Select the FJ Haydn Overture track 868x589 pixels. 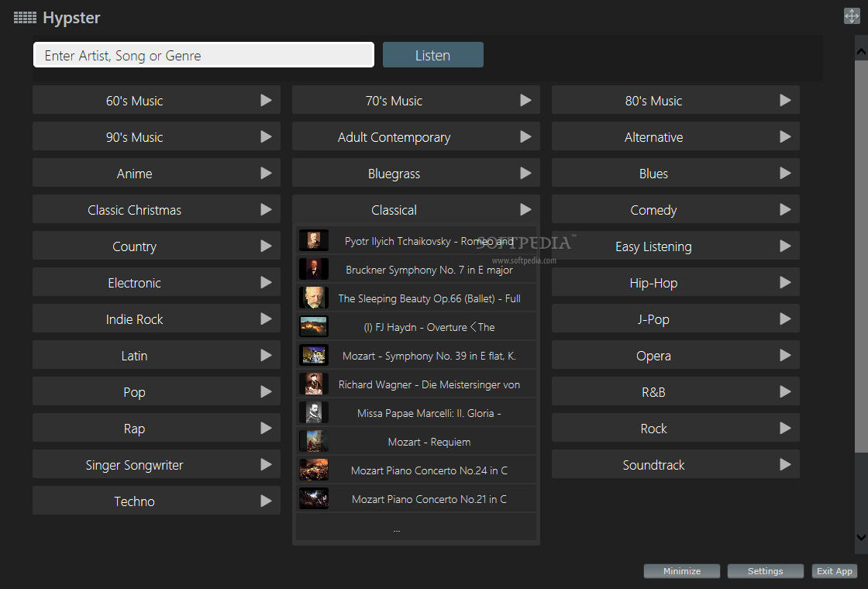coord(416,326)
